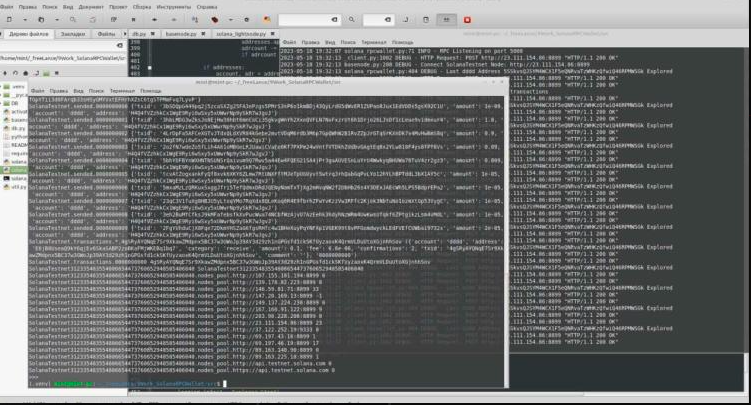Click the Jump to line icon
The height and width of the screenshot is (405, 751).
[406, 20]
